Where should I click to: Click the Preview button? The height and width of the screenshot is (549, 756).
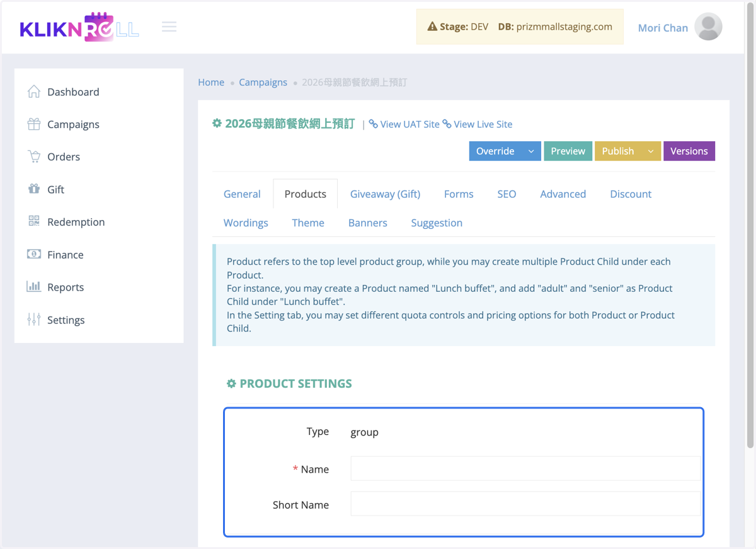click(568, 151)
